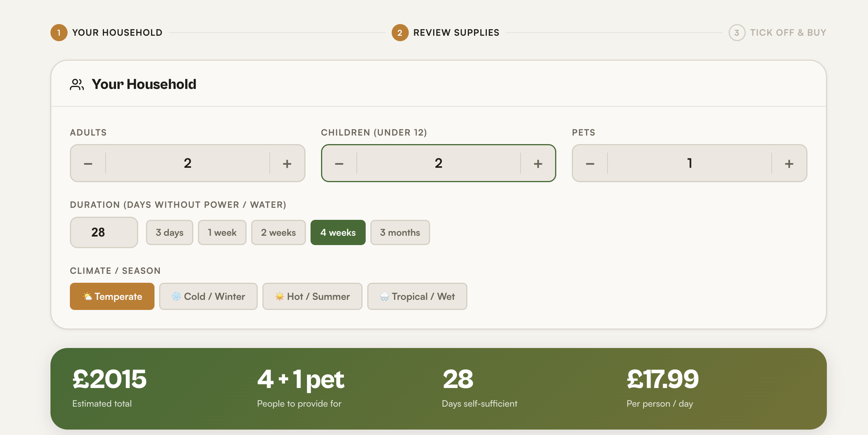Viewport: 868px width, 435px height.
Task: Increase the Pets count with plus
Action: (789, 164)
